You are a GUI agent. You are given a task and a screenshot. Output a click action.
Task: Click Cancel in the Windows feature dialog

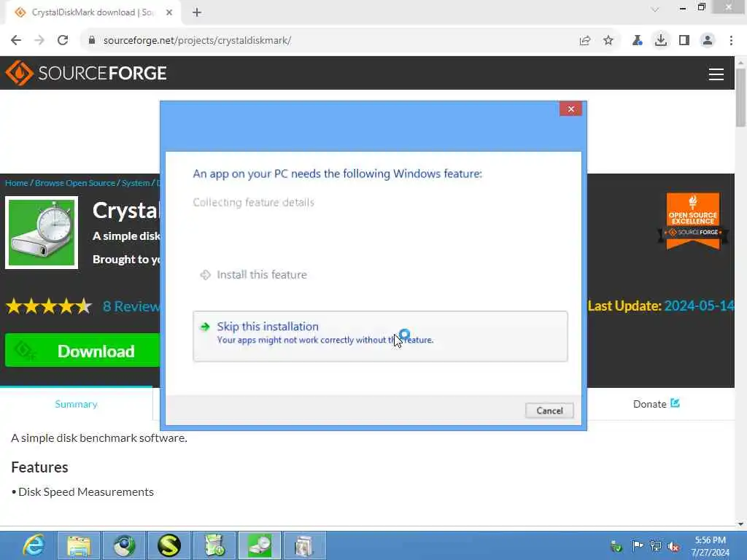point(549,411)
